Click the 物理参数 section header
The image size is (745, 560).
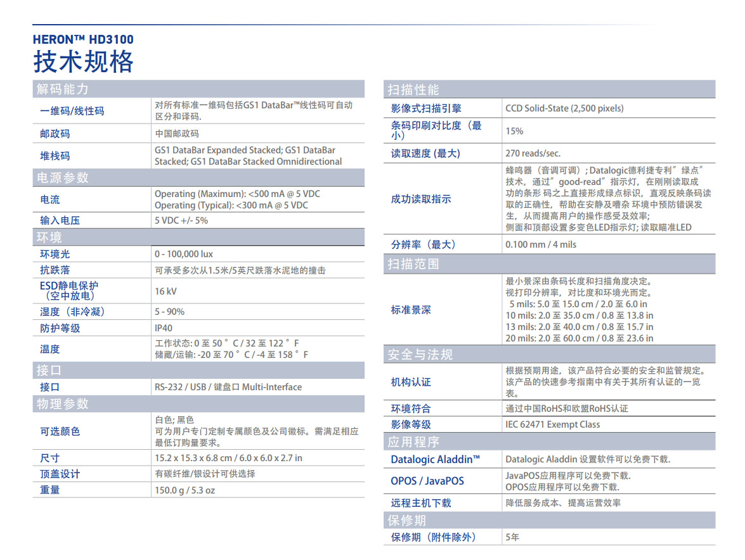(62, 404)
